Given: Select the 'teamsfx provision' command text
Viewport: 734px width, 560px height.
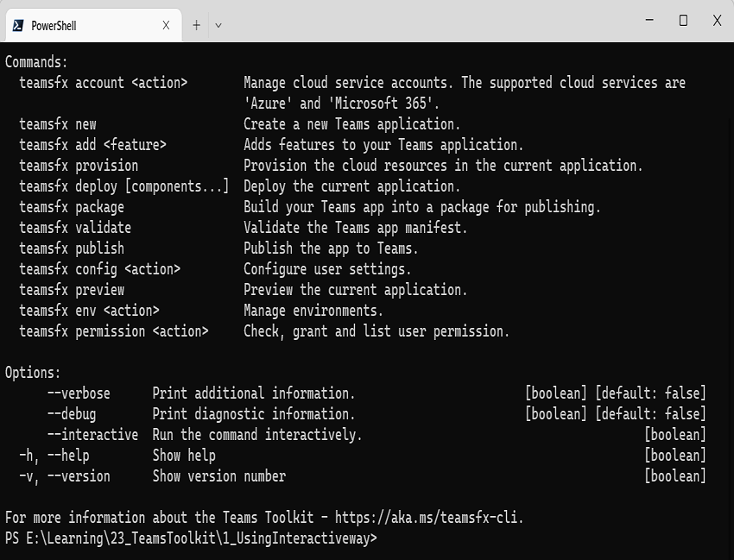Looking at the screenshot, I should click(x=78, y=166).
